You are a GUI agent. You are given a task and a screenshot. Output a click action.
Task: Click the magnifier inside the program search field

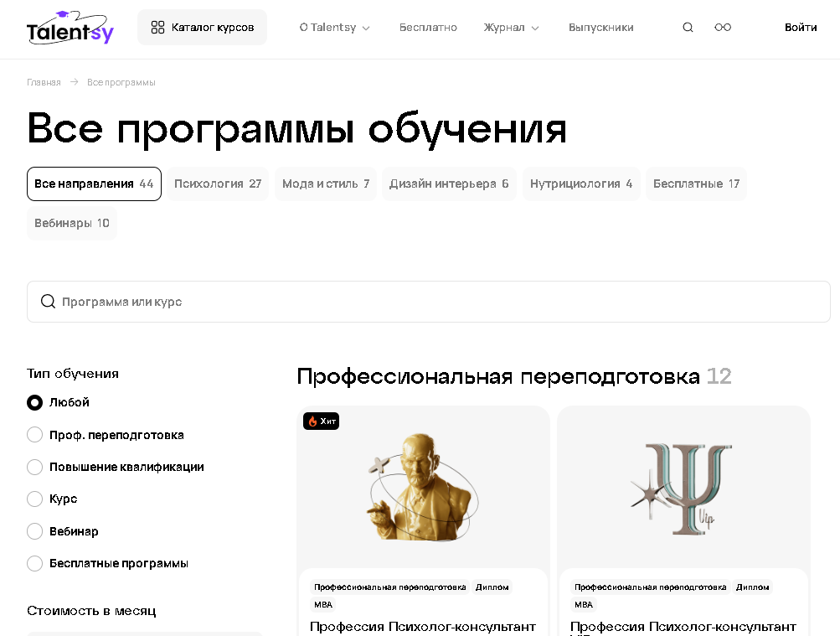[x=49, y=302]
